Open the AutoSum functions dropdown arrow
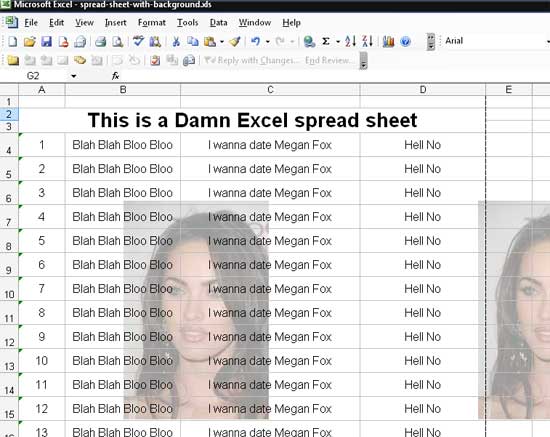 (338, 42)
